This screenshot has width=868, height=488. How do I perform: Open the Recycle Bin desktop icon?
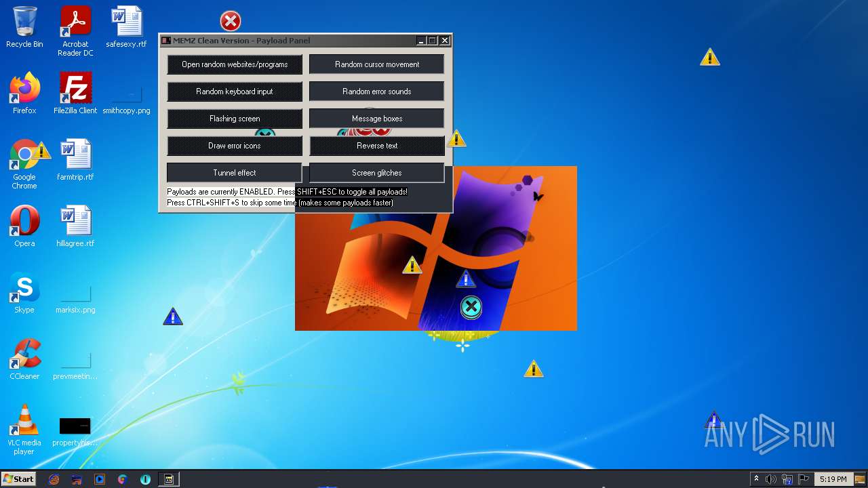click(x=24, y=27)
